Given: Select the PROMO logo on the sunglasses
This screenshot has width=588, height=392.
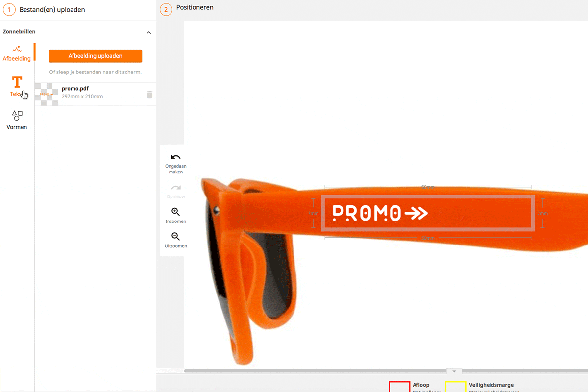Looking at the screenshot, I should pyautogui.click(x=380, y=213).
